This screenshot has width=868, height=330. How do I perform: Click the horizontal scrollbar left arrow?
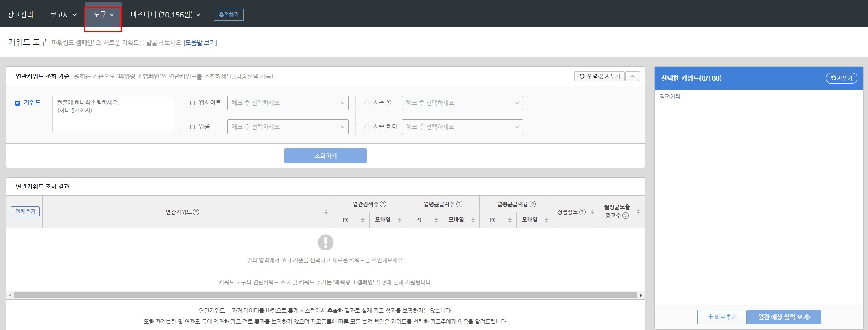10,295
